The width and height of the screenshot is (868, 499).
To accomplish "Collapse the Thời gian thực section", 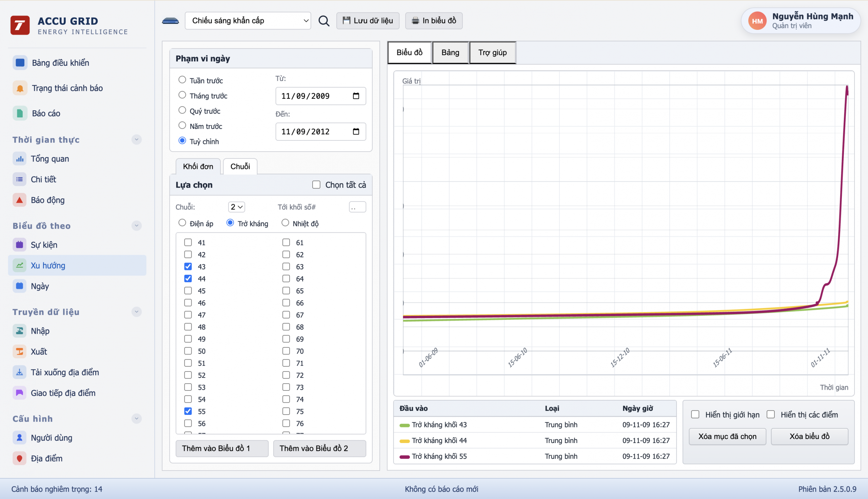I will [136, 140].
